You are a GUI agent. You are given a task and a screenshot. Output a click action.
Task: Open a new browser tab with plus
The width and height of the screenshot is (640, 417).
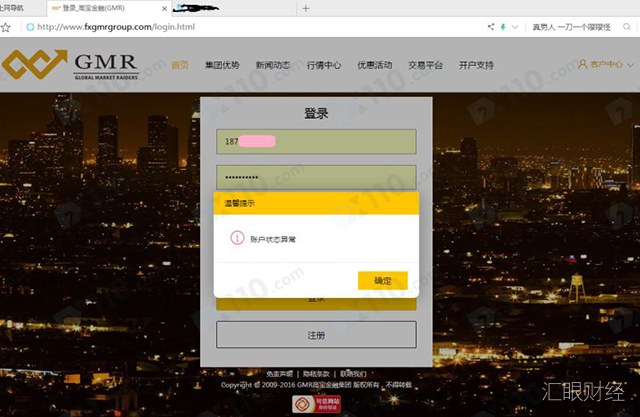click(x=306, y=8)
